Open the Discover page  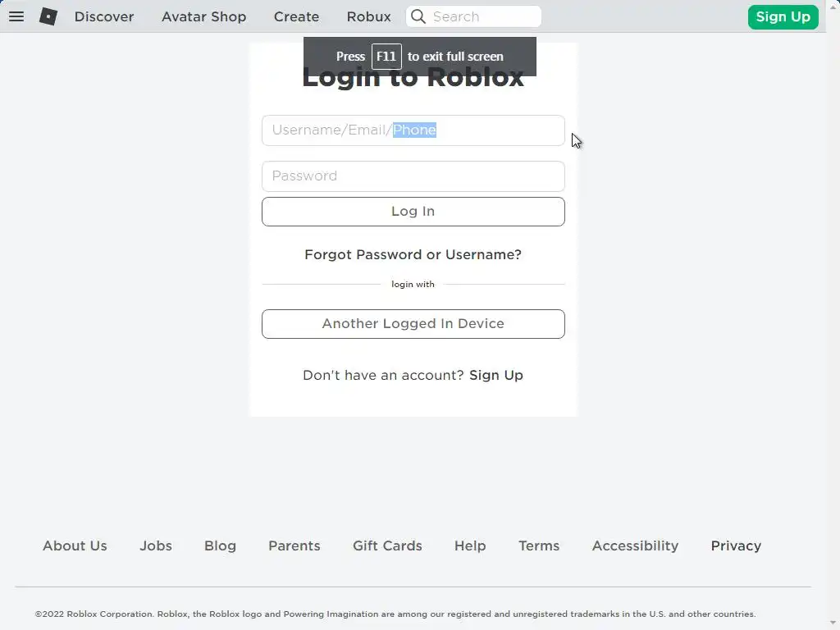(104, 16)
